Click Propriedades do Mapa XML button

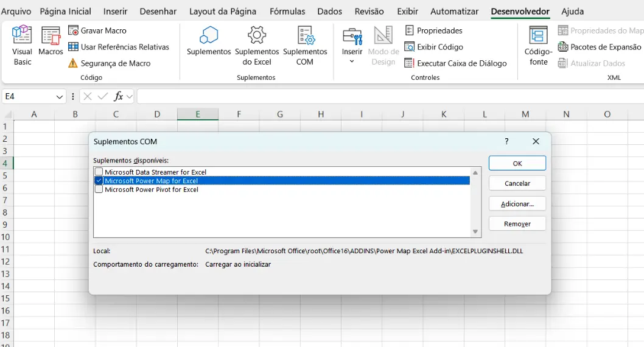600,30
